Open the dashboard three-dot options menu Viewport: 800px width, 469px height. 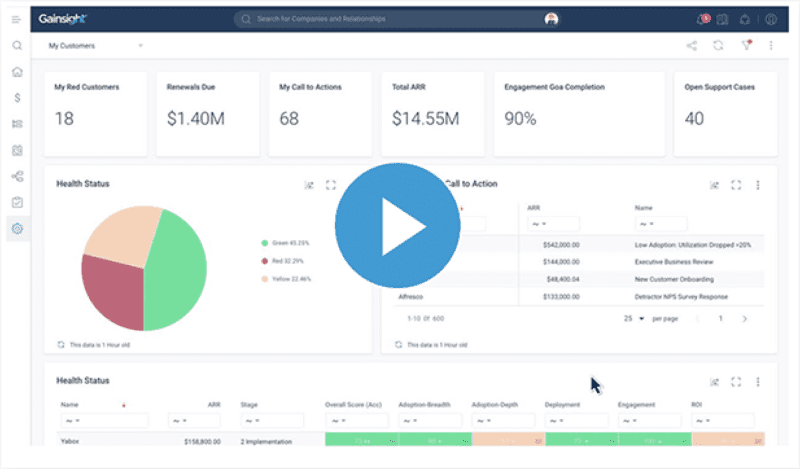click(x=771, y=45)
